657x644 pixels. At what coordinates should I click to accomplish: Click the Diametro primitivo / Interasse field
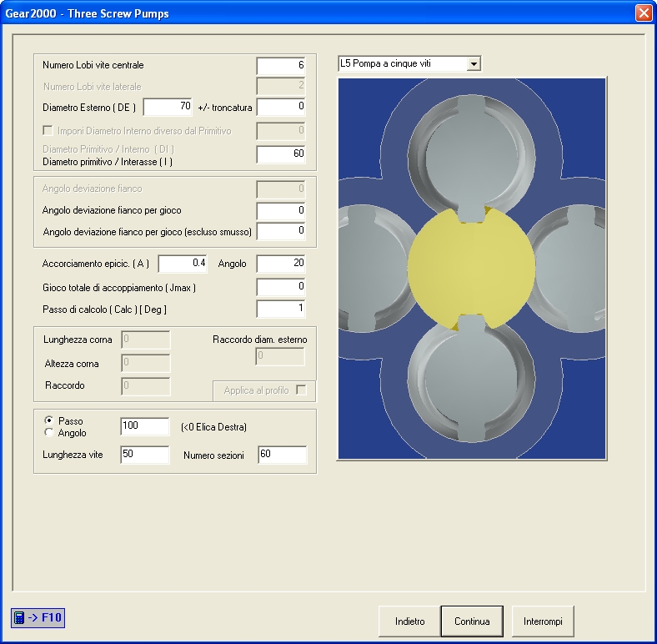click(281, 154)
